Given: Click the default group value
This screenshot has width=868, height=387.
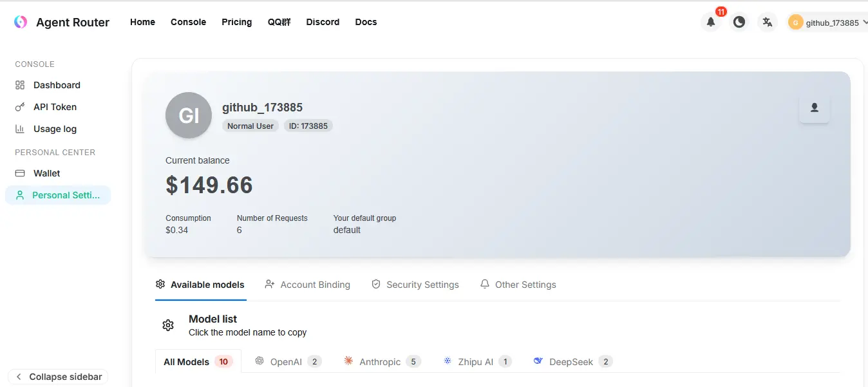Looking at the screenshot, I should tap(347, 230).
